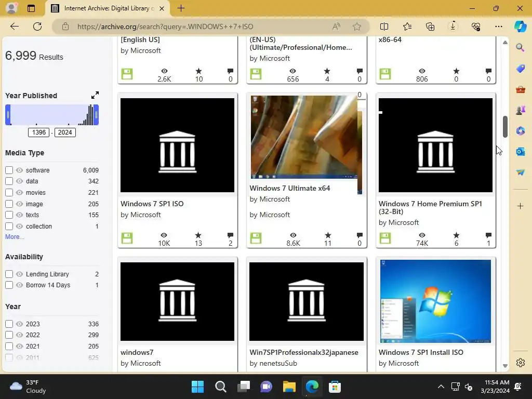The height and width of the screenshot is (399, 532).
Task: Open a new tab with plus button
Action: 181,8
